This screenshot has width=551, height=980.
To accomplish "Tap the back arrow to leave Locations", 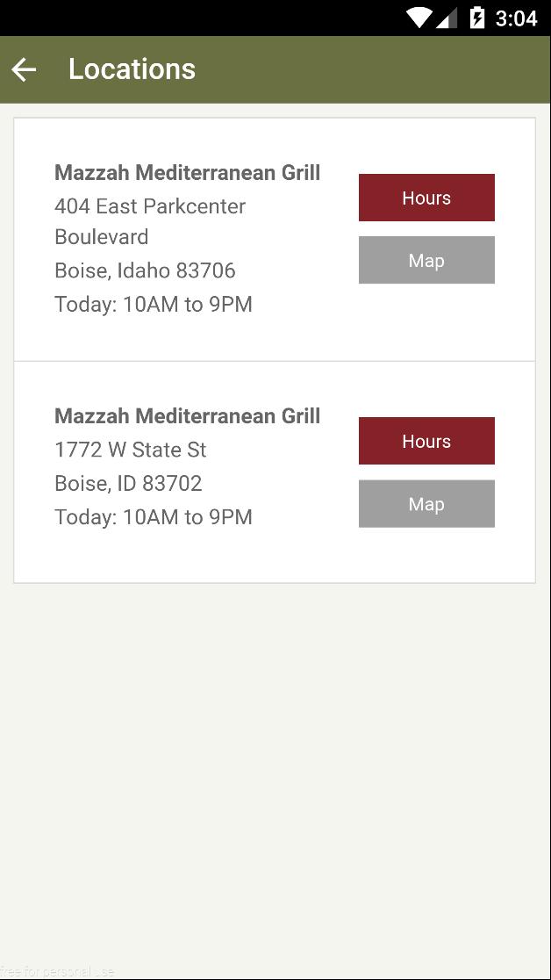I will pyautogui.click(x=24, y=68).
